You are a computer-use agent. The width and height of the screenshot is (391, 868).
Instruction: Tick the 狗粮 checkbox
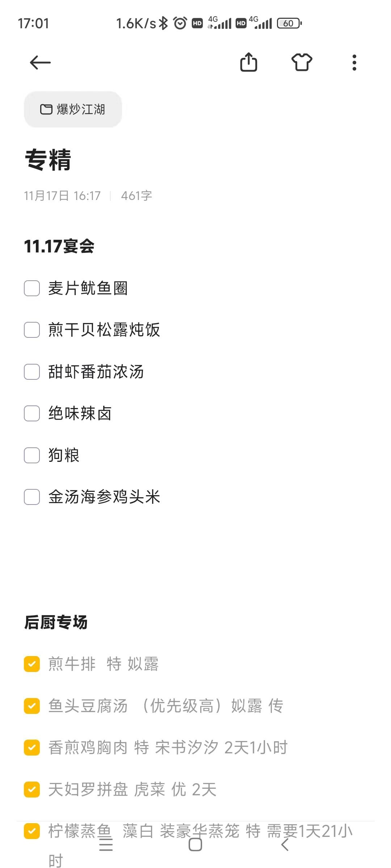click(x=32, y=455)
